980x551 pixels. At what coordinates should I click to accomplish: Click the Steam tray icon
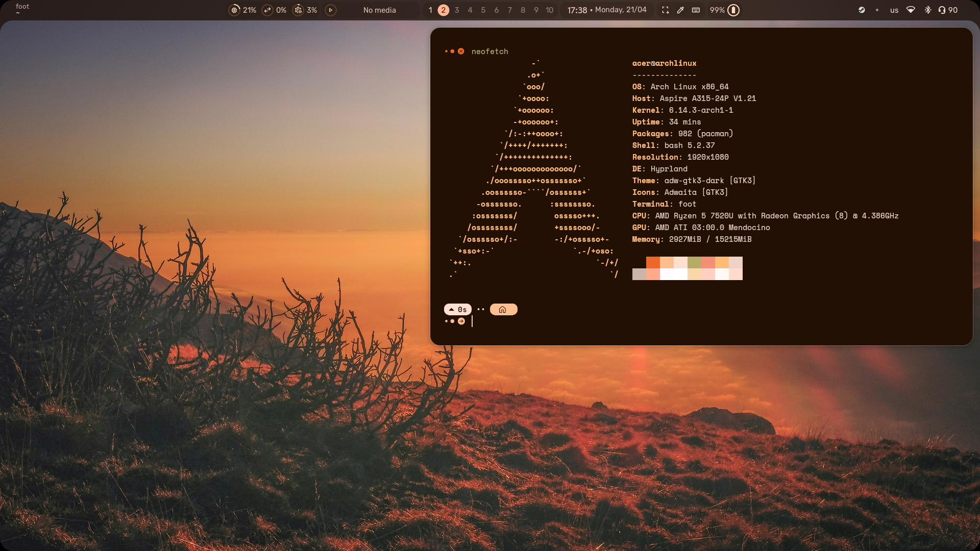862,10
